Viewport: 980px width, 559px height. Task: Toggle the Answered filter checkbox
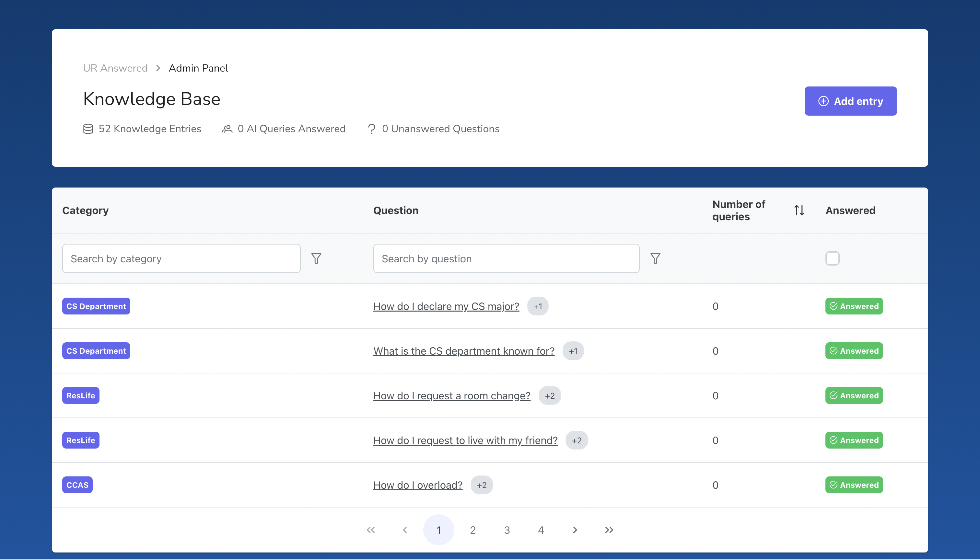coord(832,258)
